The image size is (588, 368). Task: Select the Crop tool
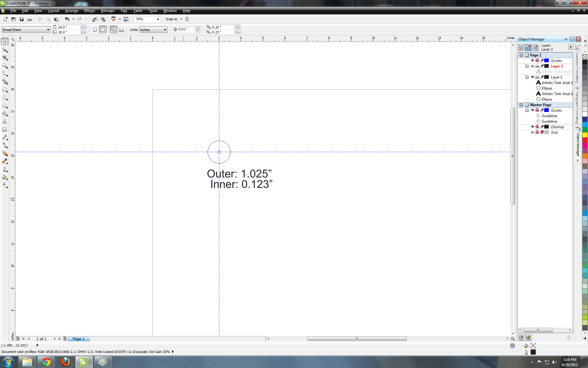5,58
